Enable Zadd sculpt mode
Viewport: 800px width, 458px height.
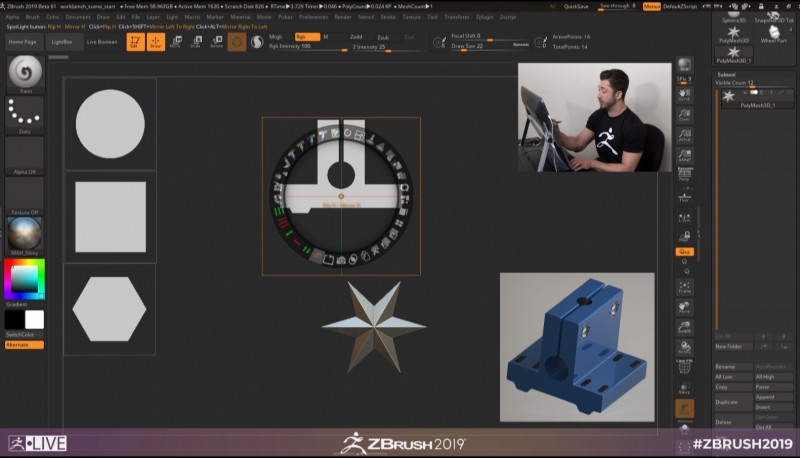(x=356, y=36)
